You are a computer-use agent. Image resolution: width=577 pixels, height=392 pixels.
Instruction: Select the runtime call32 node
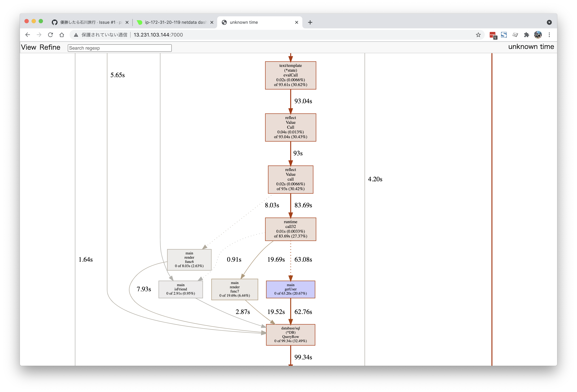click(x=290, y=229)
